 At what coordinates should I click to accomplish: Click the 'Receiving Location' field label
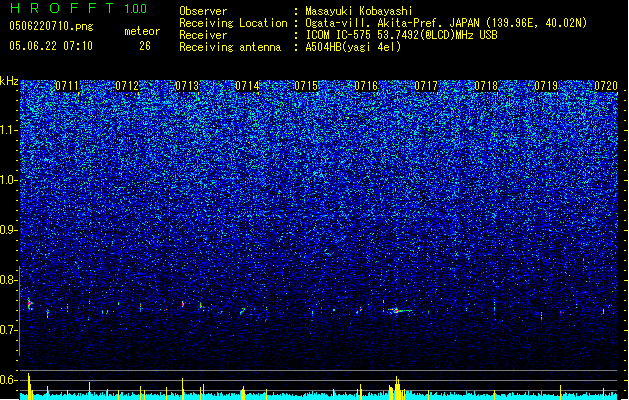coord(233,23)
